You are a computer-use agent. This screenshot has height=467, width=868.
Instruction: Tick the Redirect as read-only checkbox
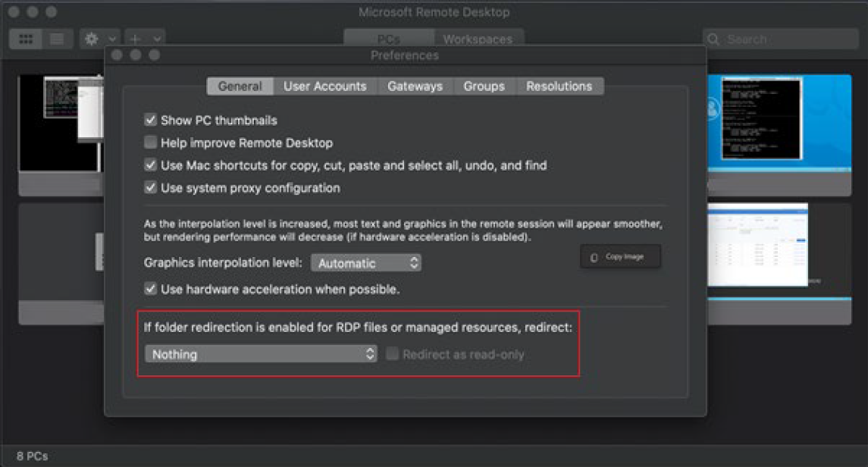pyautogui.click(x=393, y=354)
